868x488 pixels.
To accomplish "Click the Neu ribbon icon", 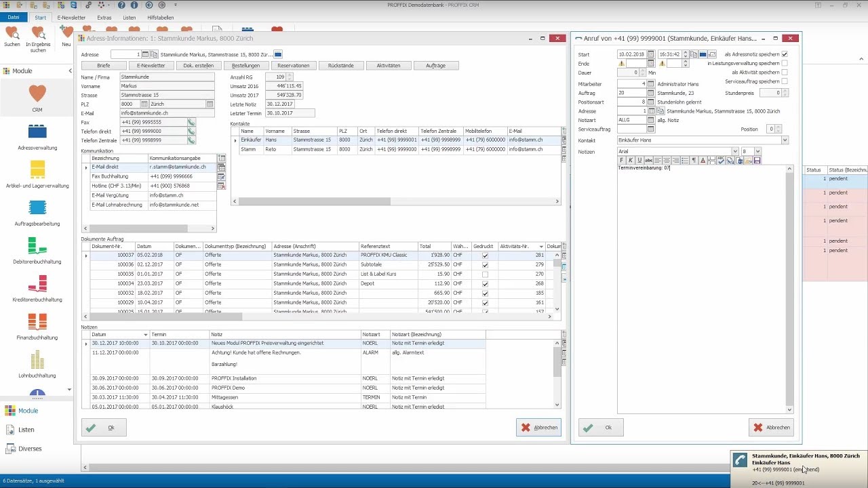I will click(66, 37).
